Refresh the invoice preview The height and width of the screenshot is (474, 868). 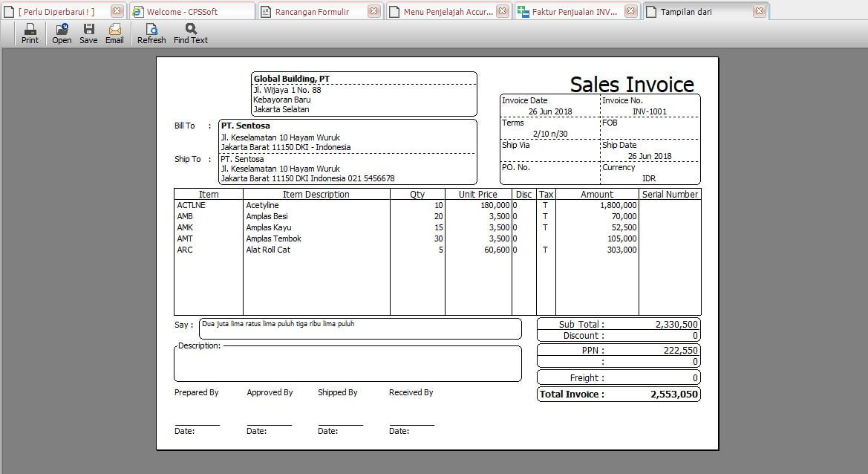click(151, 33)
